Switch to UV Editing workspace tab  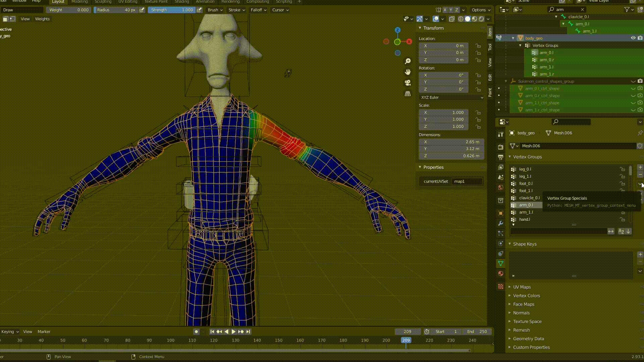128,2
